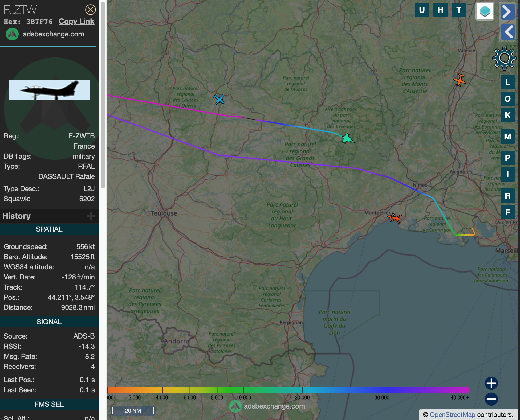The width and height of the screenshot is (520, 420).
Task: Click the Toulouse city label on map
Action: [164, 213]
